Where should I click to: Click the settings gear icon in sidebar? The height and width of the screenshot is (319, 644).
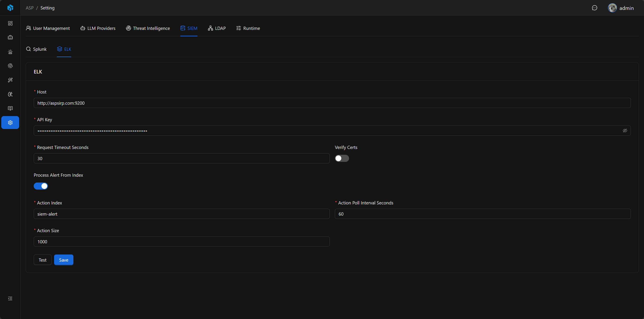click(10, 123)
